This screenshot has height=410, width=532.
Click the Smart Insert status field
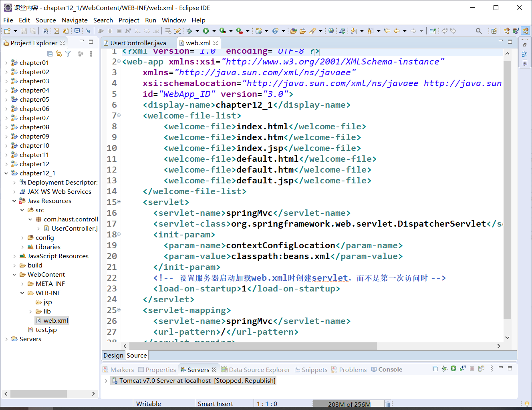pos(216,404)
